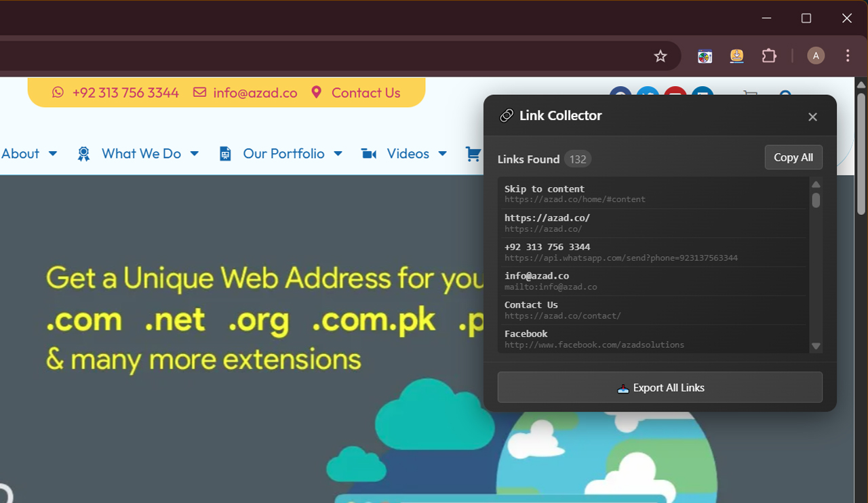Viewport: 868px width, 503px height.
Task: Click the '.org' text in the banner
Action: pyautogui.click(x=258, y=321)
